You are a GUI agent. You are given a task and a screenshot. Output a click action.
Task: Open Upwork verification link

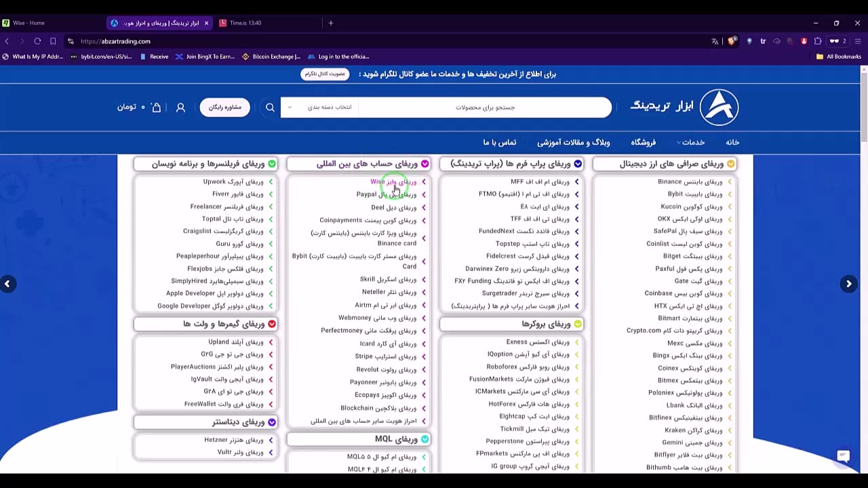click(x=233, y=182)
